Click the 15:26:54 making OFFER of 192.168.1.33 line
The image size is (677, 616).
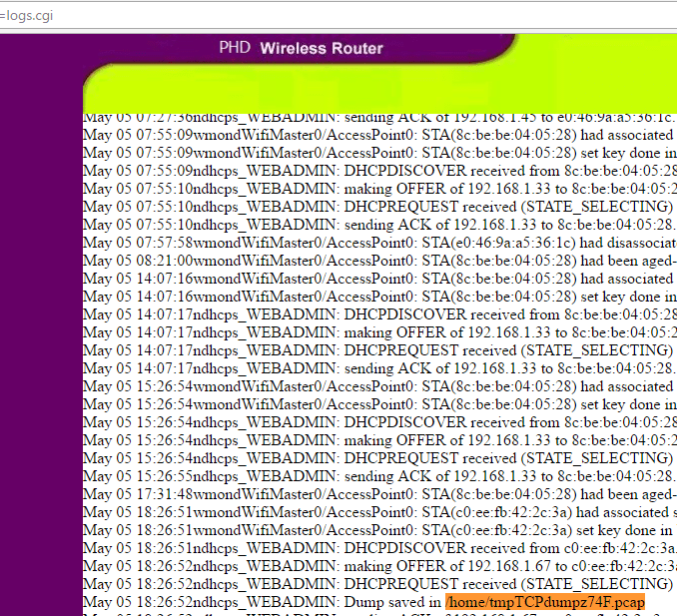coord(379,440)
